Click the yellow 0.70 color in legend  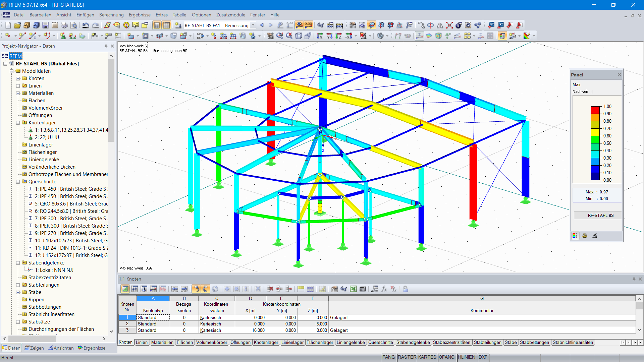(595, 132)
